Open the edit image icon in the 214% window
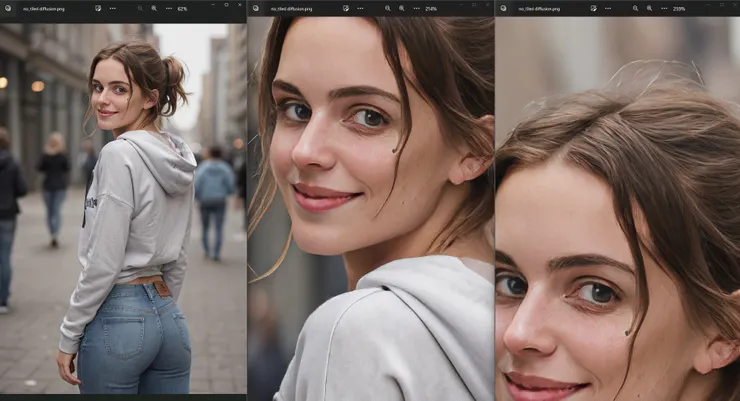The height and width of the screenshot is (401, 740). pyautogui.click(x=345, y=8)
